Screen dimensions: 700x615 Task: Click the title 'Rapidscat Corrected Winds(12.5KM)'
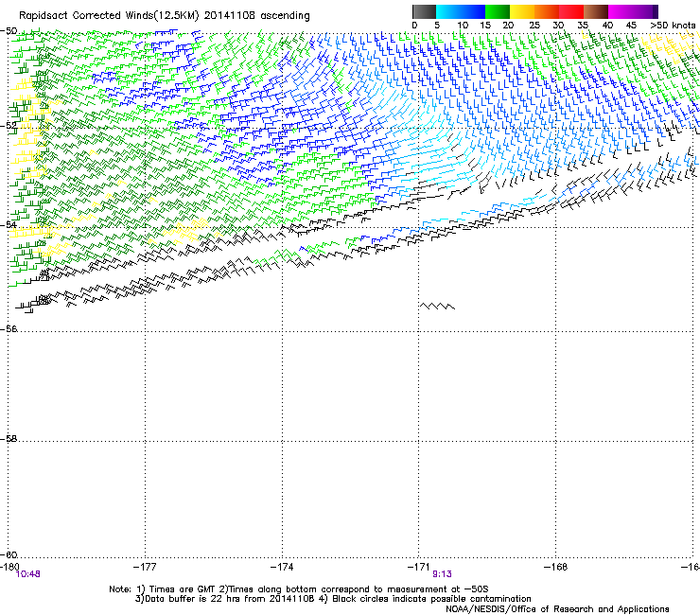[x=109, y=16]
